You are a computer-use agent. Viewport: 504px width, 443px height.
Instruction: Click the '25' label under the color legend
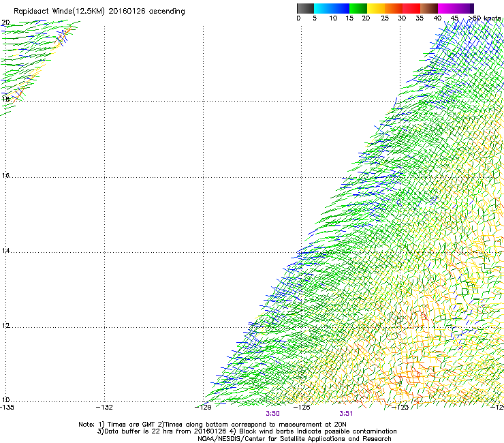(385, 18)
